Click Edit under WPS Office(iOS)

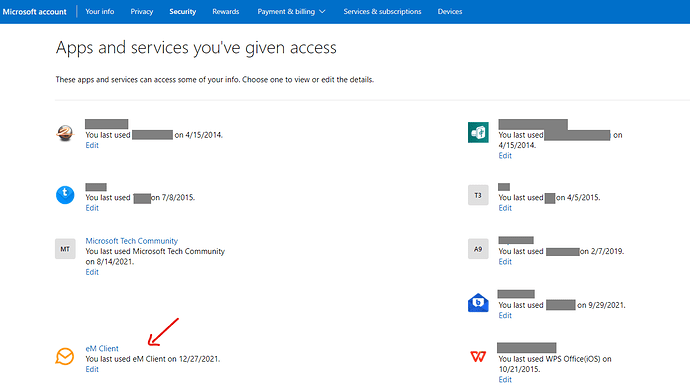pyautogui.click(x=505, y=379)
